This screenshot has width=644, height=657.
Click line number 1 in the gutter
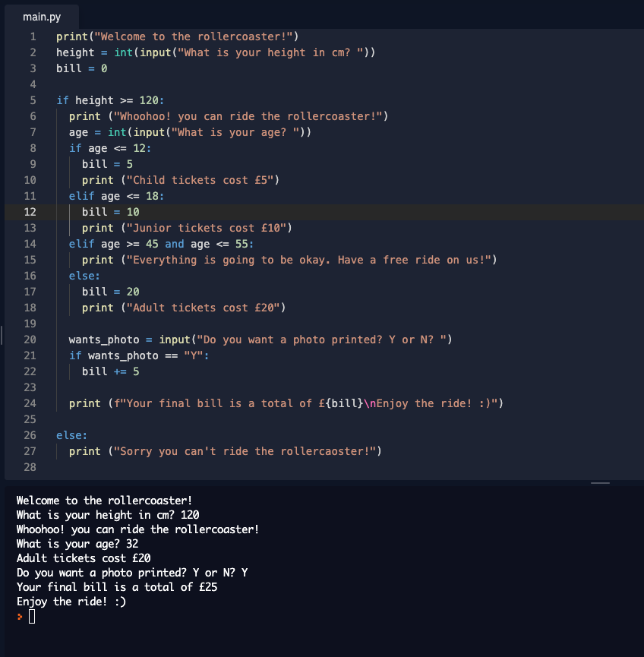33,37
